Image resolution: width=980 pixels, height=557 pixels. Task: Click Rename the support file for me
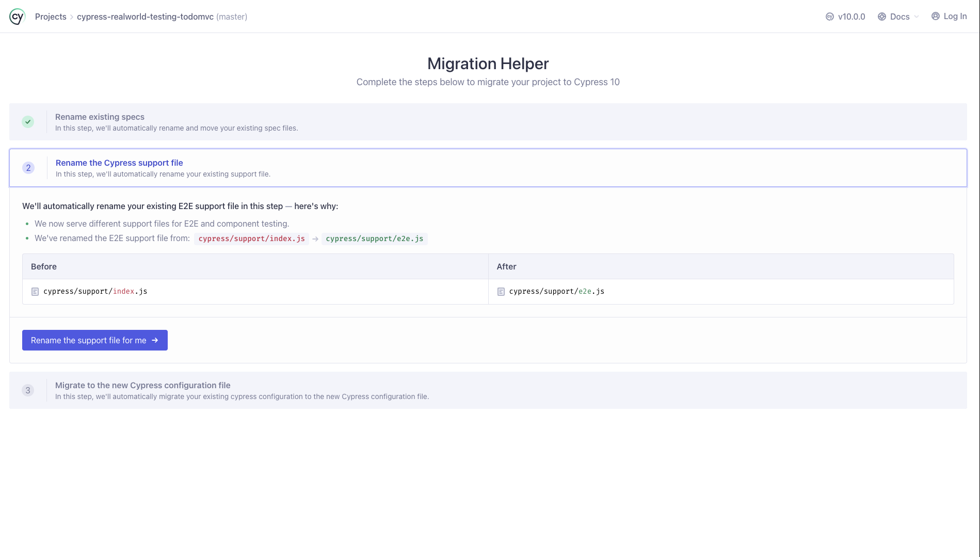(95, 340)
